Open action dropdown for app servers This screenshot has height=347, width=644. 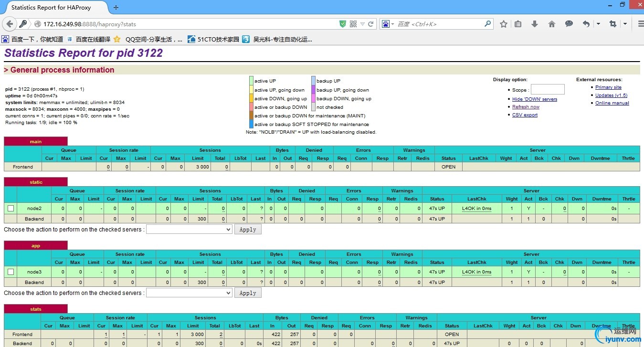[x=189, y=293]
